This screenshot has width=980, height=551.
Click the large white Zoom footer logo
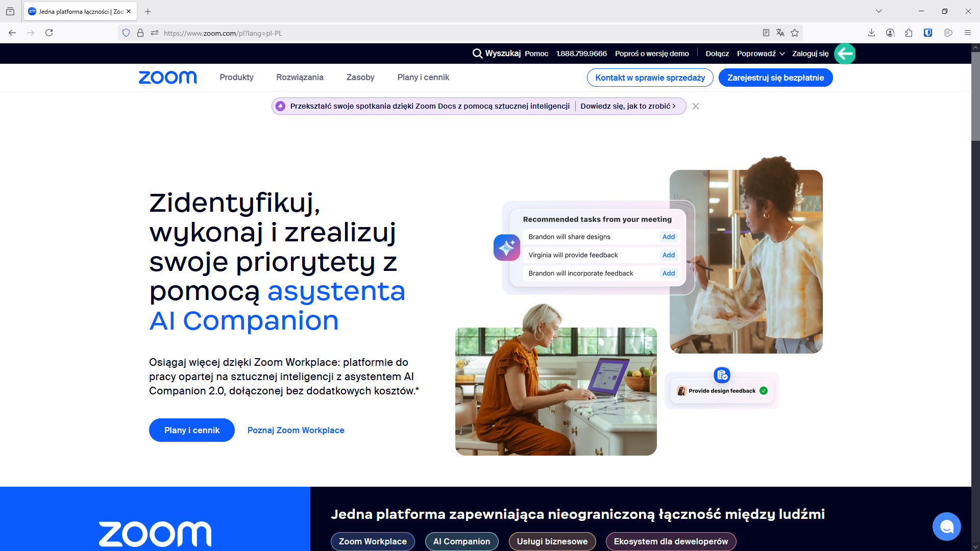coord(155,534)
